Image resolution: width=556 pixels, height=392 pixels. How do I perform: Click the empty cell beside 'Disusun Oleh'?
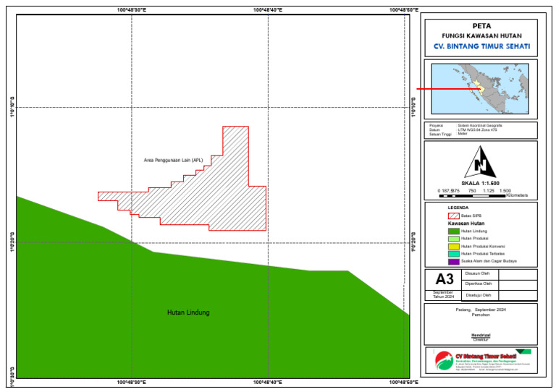point(518,274)
